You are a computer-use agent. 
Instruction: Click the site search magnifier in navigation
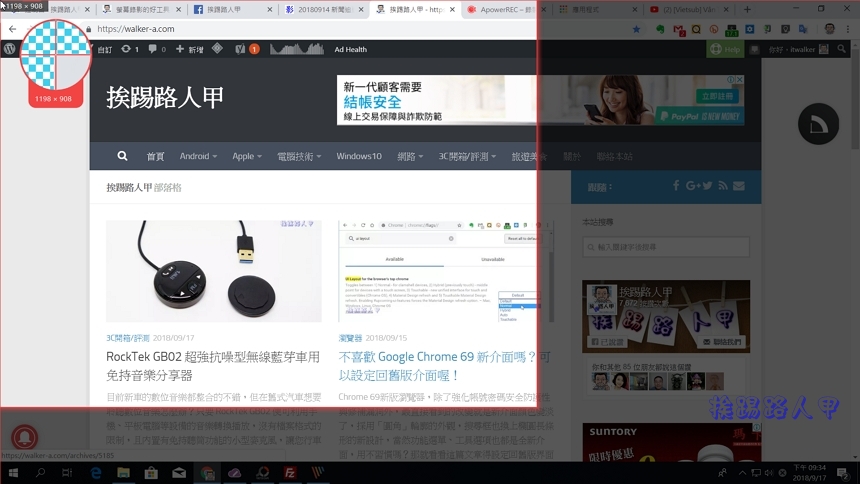(x=122, y=156)
